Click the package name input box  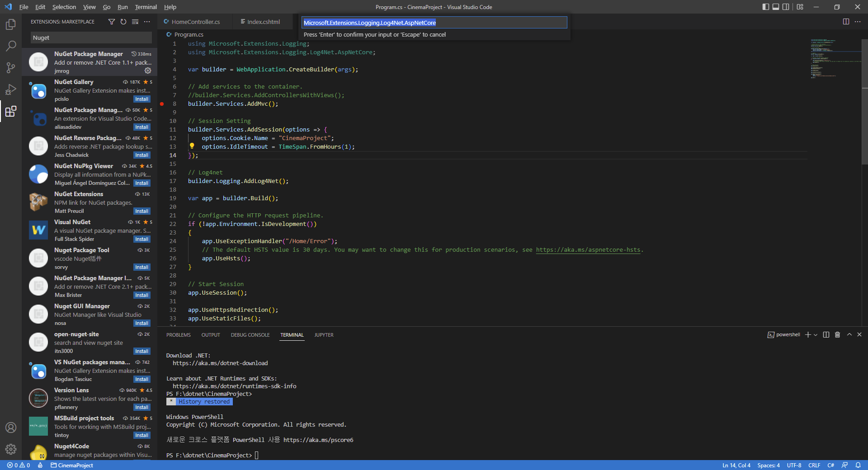pyautogui.click(x=434, y=23)
